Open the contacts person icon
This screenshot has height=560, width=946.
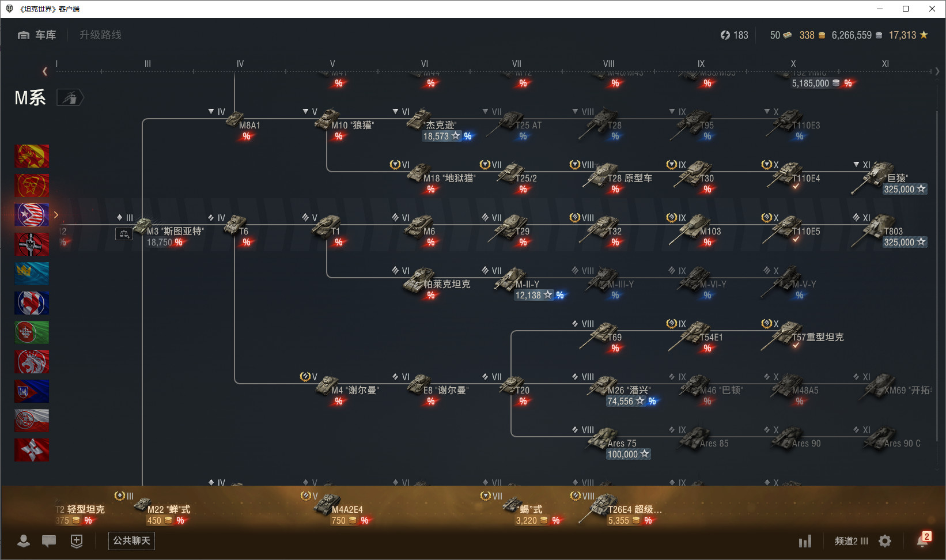tap(24, 541)
